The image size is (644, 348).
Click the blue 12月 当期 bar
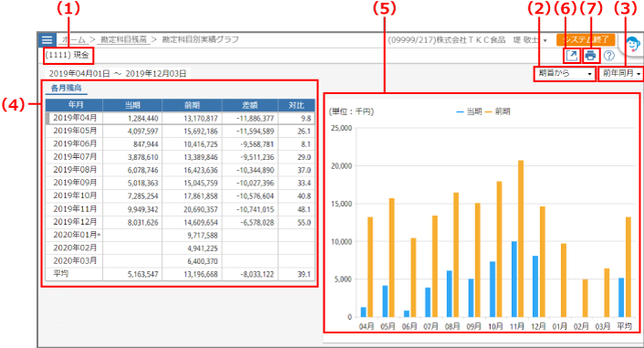click(x=535, y=286)
